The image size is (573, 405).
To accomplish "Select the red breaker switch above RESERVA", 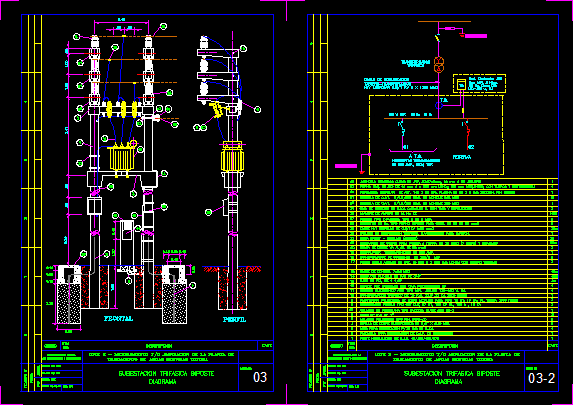I will [x=467, y=134].
